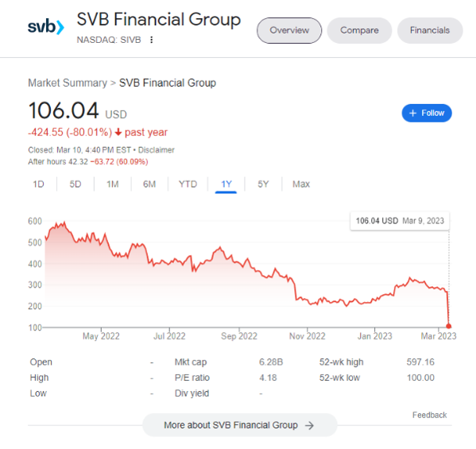This screenshot has height=449, width=476.
Task: Click the Feedback link
Action: (429, 415)
